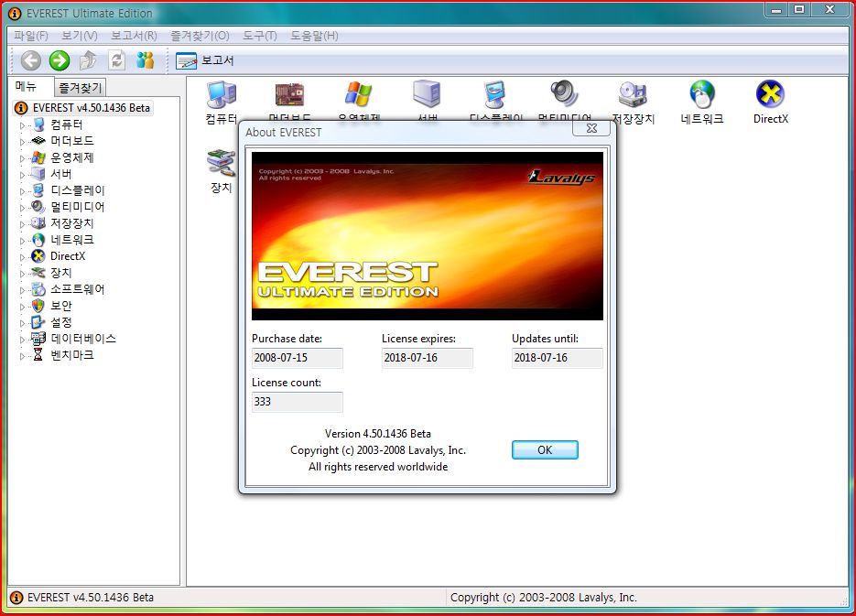Select 보안 in the tree
The width and height of the screenshot is (856, 616).
[x=60, y=306]
